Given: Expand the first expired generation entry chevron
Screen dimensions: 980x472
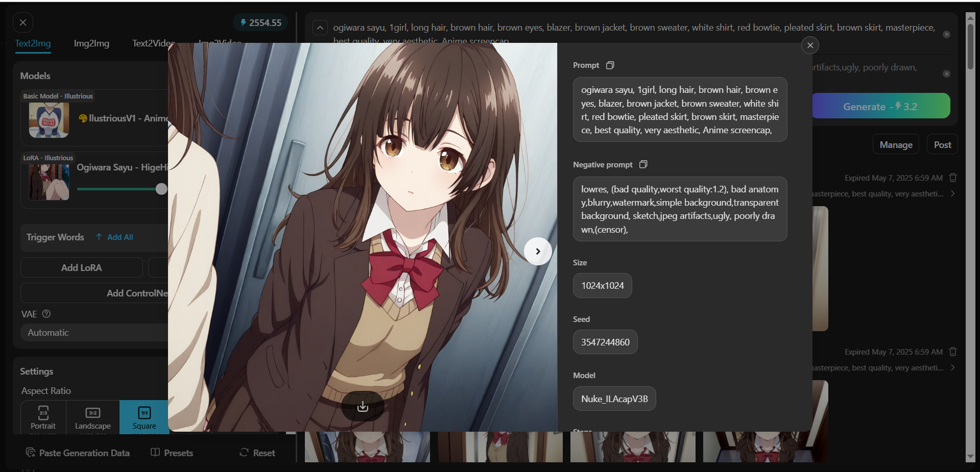Looking at the screenshot, I should [x=952, y=194].
